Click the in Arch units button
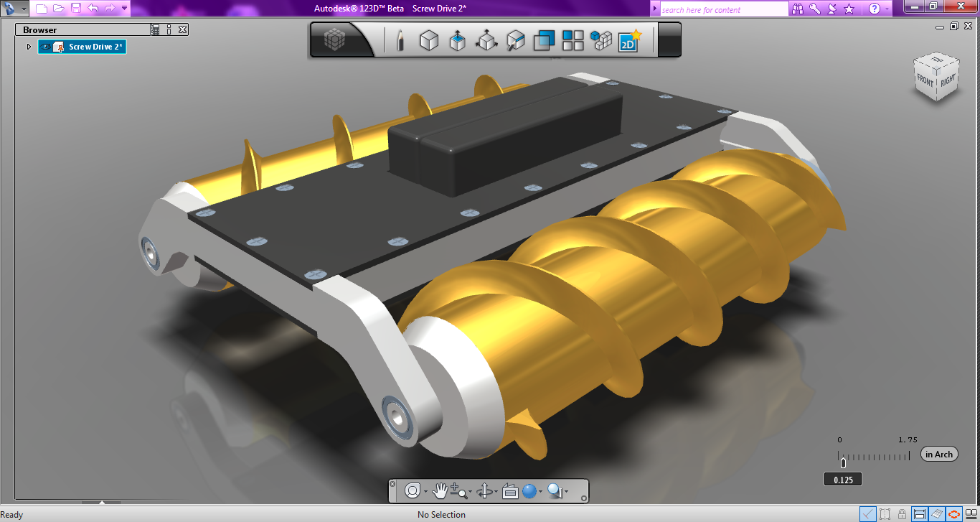Screen dimensions: 980x522 [938, 453]
